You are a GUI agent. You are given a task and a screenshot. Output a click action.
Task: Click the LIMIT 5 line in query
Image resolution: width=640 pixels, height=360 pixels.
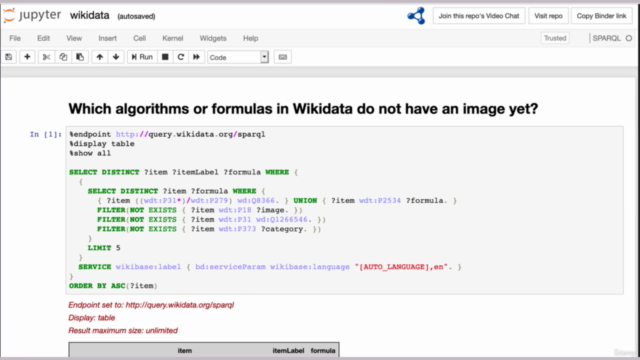(x=104, y=248)
